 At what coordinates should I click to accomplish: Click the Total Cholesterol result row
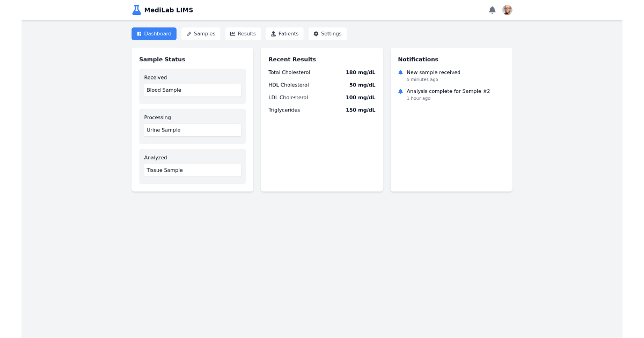(x=321, y=72)
